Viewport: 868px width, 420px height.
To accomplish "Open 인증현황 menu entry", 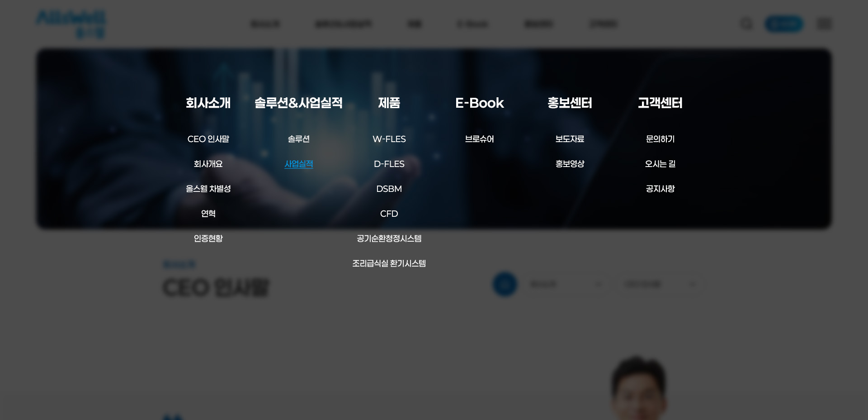I will pyautogui.click(x=208, y=239).
